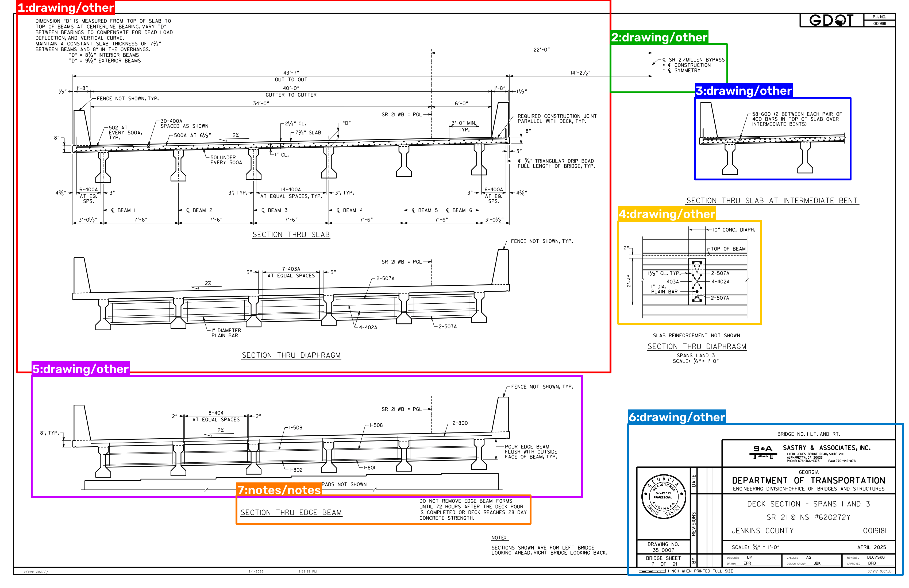Click the "1-508" bar callout
The width and height of the screenshot is (909, 588).
[376, 425]
